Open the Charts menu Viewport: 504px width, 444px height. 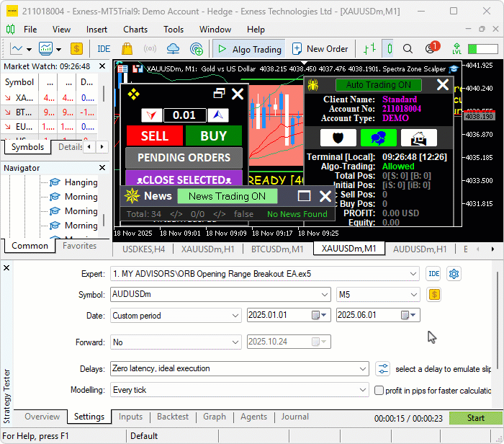[x=135, y=30]
